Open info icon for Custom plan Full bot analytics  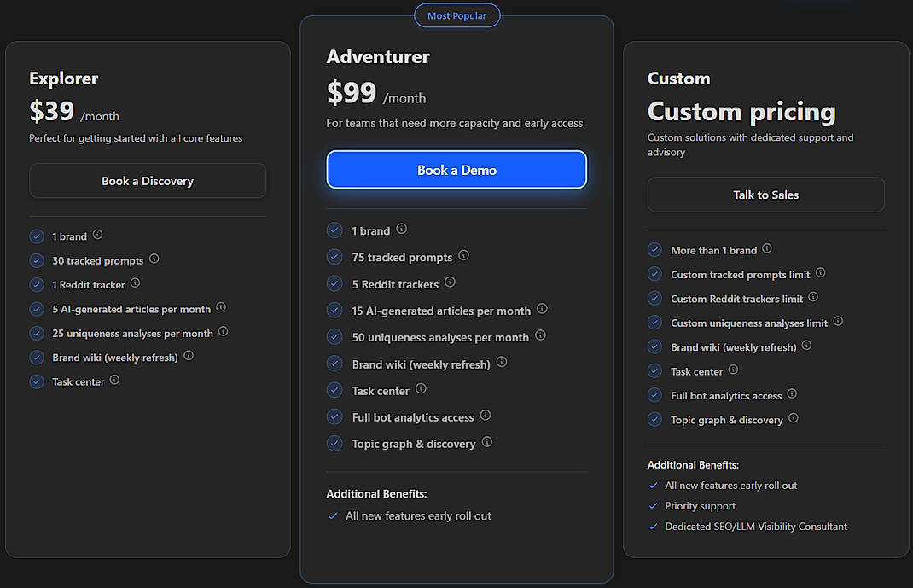click(x=792, y=394)
